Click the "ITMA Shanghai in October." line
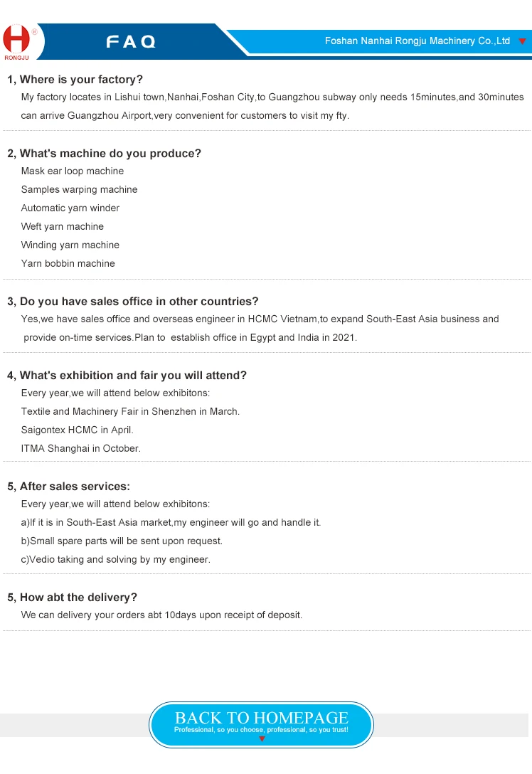Viewport: 532px width, 774px height. (x=81, y=448)
